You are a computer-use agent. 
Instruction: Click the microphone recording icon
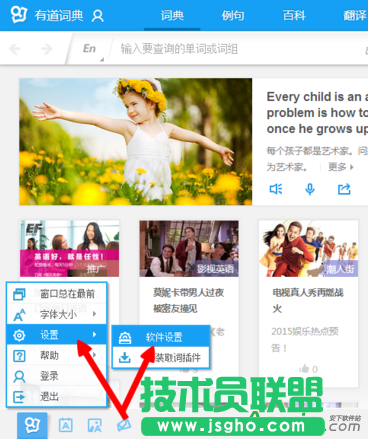tap(310, 189)
